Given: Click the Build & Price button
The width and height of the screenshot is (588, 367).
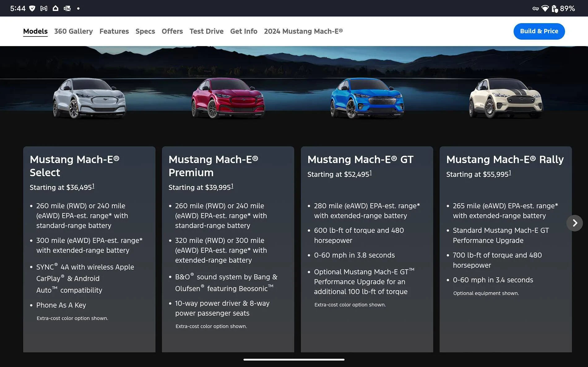Looking at the screenshot, I should (539, 31).
